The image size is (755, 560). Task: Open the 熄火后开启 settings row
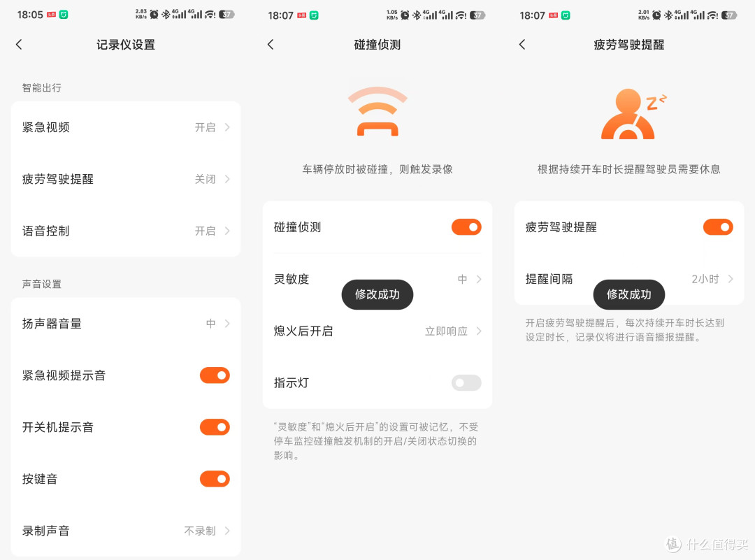377,331
